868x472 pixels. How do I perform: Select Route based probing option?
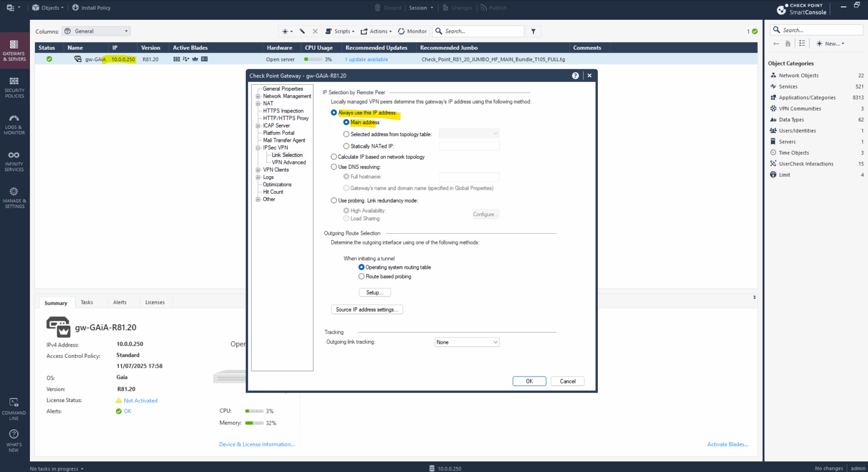click(362, 276)
